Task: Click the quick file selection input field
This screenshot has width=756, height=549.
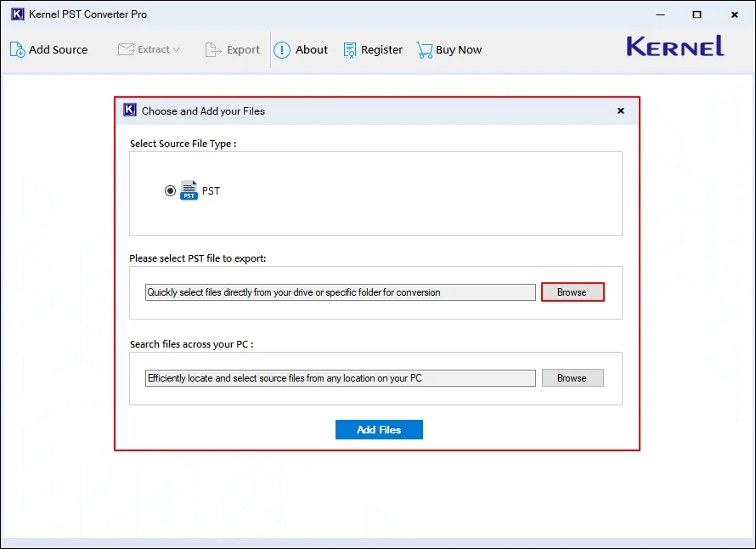Action: coord(339,291)
